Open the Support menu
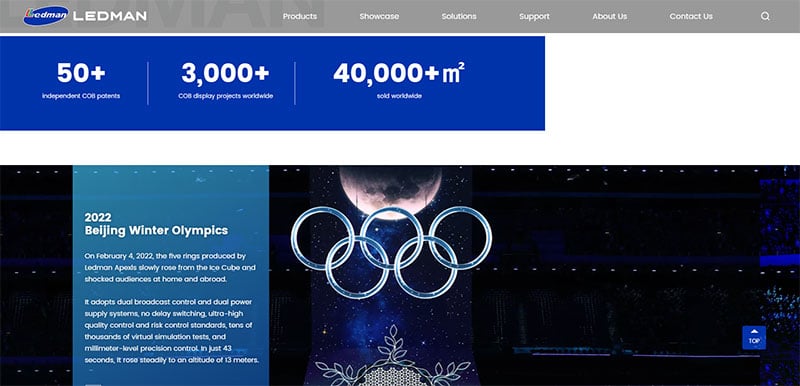Screen dimensions: 800x386 point(534,16)
